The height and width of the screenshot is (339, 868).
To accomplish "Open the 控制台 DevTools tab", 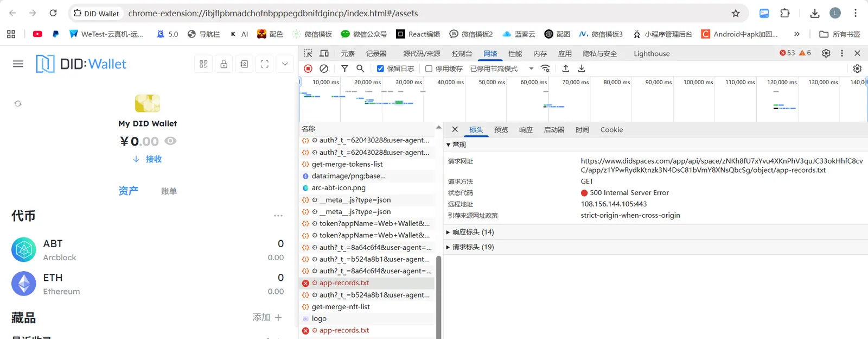I will [x=462, y=54].
